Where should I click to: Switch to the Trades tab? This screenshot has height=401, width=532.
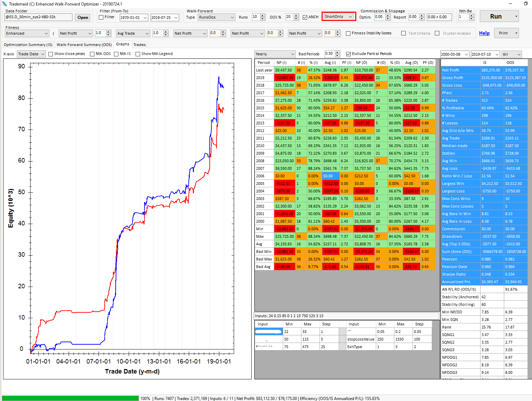coord(139,45)
